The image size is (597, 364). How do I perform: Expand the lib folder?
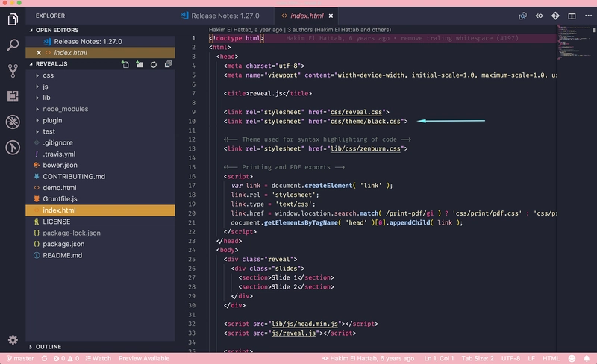click(x=100, y=98)
